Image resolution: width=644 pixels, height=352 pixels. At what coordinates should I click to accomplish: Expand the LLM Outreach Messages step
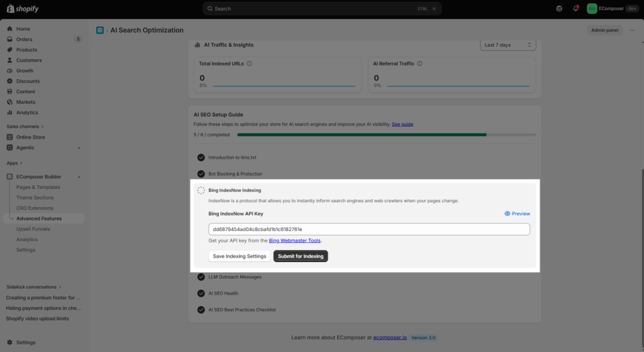(x=235, y=276)
